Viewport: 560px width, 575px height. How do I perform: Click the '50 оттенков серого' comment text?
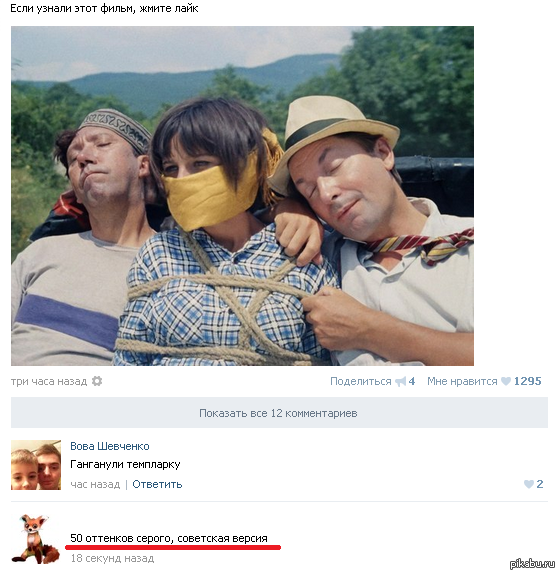point(169,538)
